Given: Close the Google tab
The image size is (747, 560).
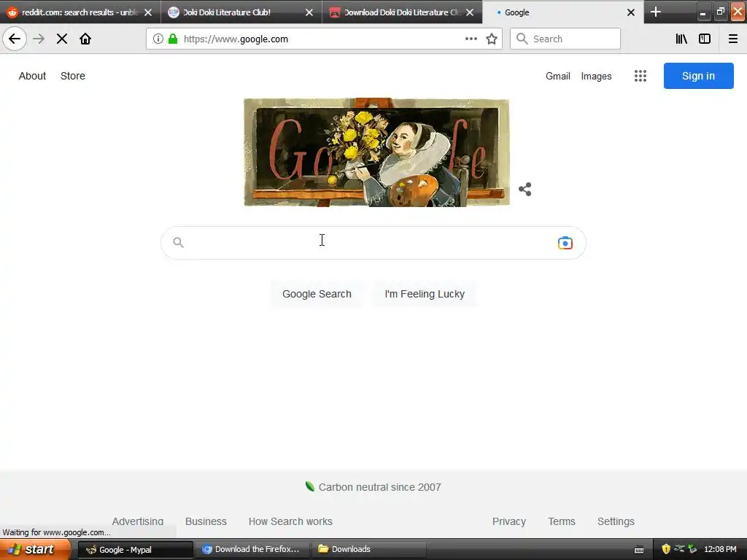Looking at the screenshot, I should pos(631,12).
